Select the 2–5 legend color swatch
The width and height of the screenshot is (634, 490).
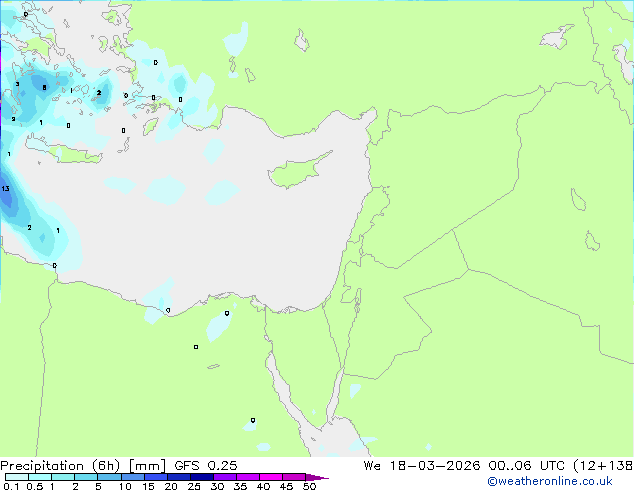coord(86,477)
